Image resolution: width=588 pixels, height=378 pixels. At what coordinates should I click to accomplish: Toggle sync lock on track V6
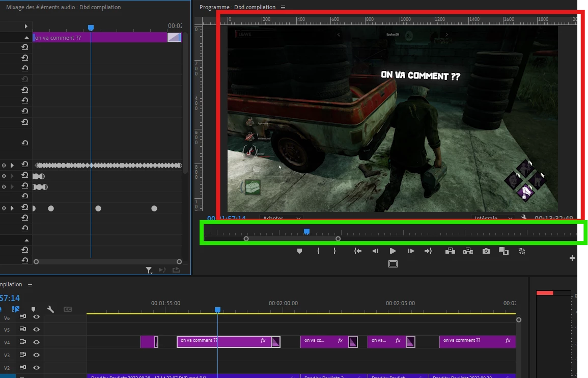tap(22, 316)
